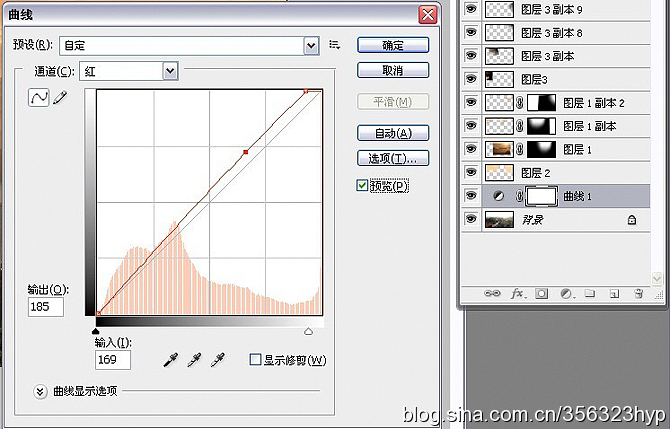Click the 图层 1 image thumbnail
The image size is (670, 429).
pos(499,149)
